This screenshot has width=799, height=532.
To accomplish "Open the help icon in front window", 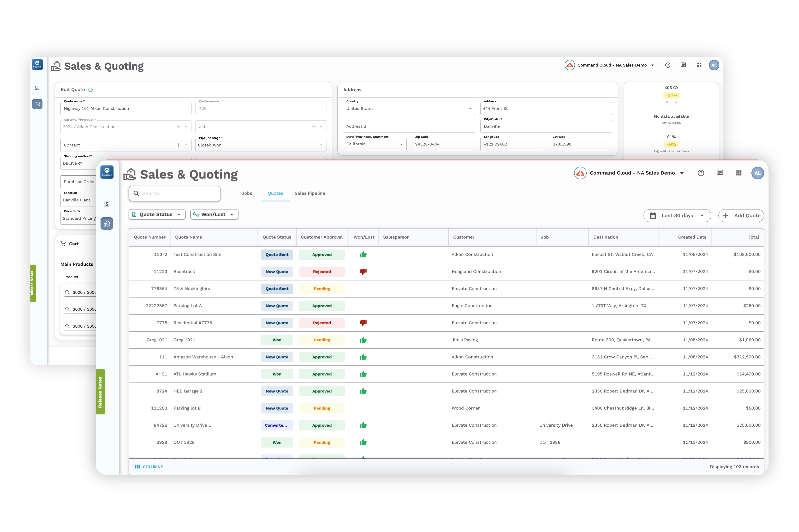I will tap(701, 173).
